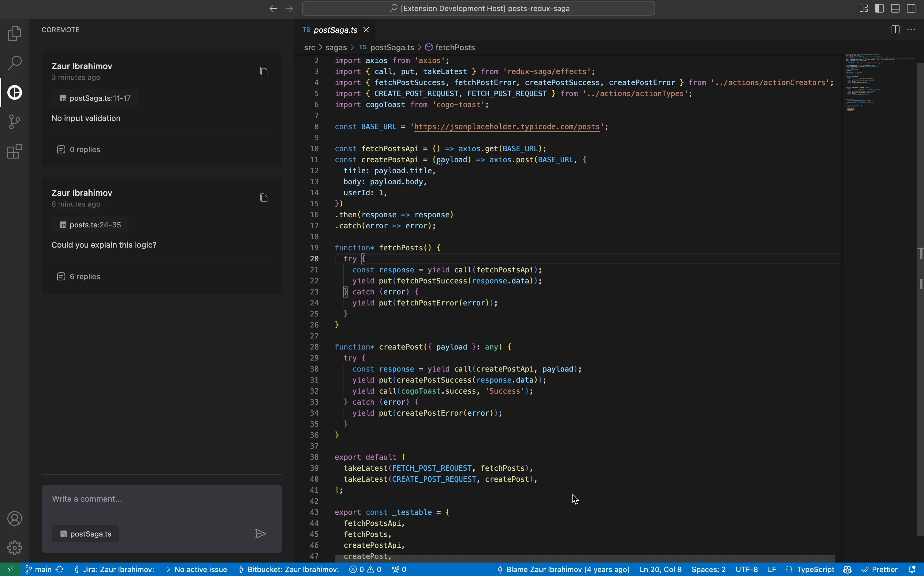924x576 pixels.
Task: Open the jsonplaceholder.typicode.com URL link
Action: (x=507, y=126)
